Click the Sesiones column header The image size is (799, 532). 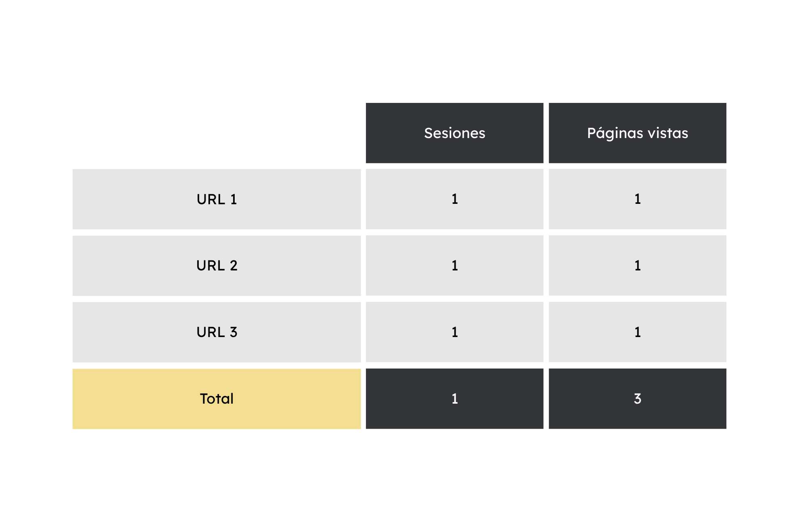(454, 133)
